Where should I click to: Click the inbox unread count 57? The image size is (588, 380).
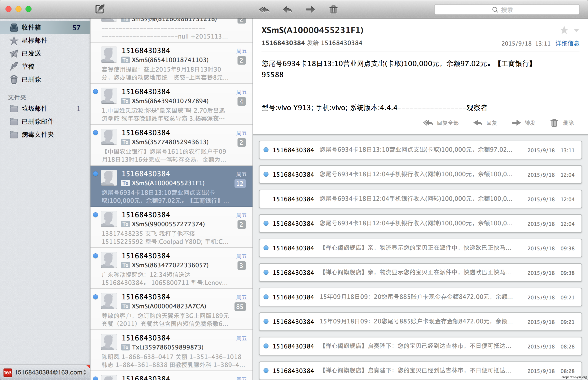[76, 28]
